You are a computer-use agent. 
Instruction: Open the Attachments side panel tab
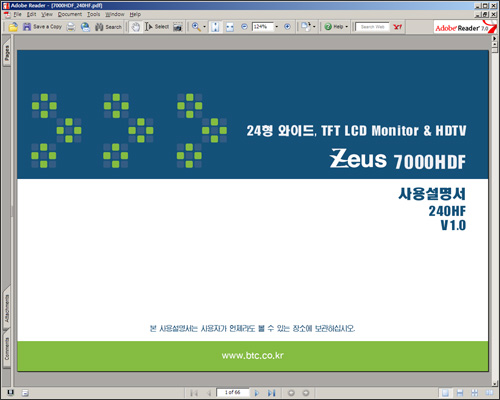tap(7, 308)
